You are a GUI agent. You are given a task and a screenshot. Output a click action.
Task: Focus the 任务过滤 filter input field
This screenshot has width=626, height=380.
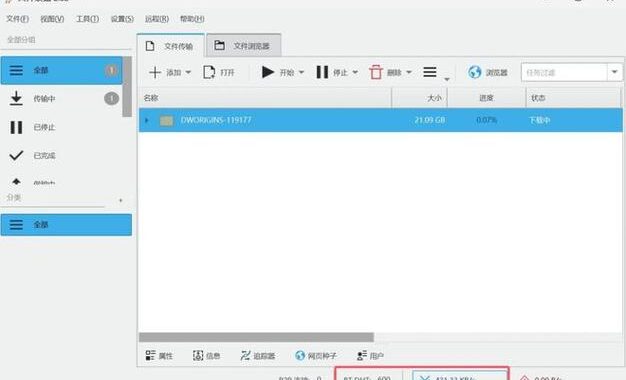pyautogui.click(x=564, y=72)
